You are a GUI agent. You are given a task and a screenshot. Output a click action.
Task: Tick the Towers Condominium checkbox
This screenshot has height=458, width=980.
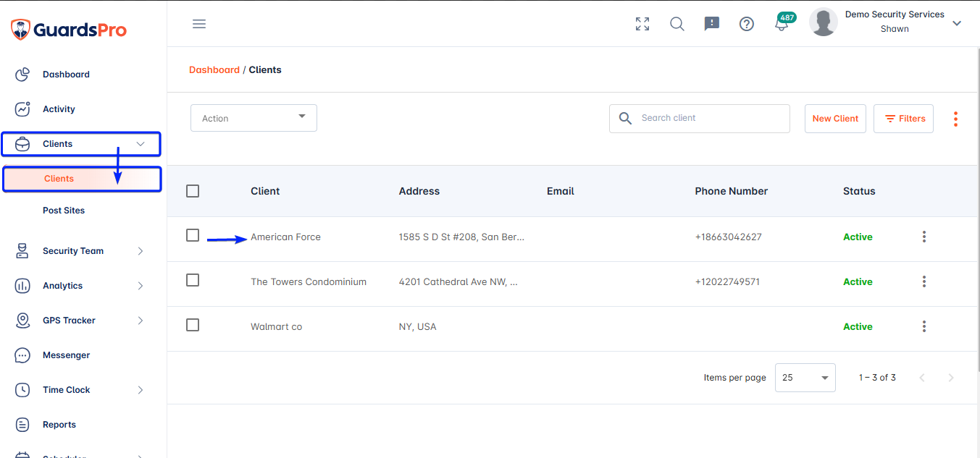click(x=193, y=280)
